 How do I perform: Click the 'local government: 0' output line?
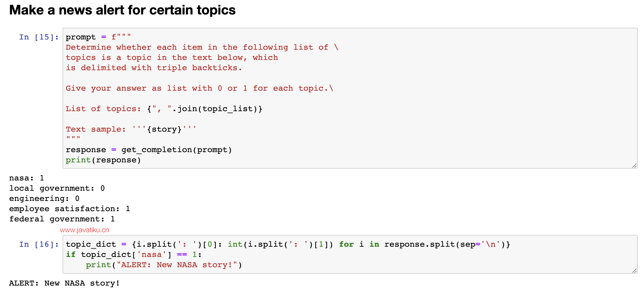[x=57, y=188]
